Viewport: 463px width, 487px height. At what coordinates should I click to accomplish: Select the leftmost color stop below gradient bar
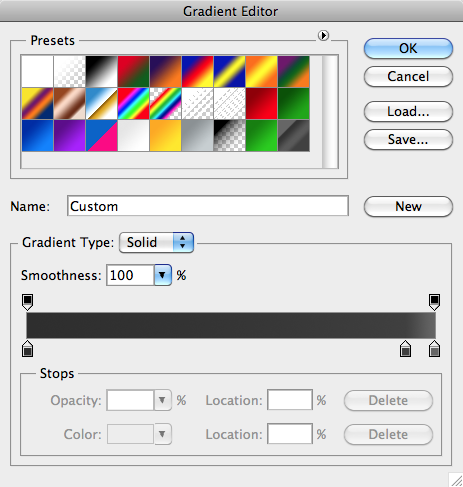click(x=27, y=349)
